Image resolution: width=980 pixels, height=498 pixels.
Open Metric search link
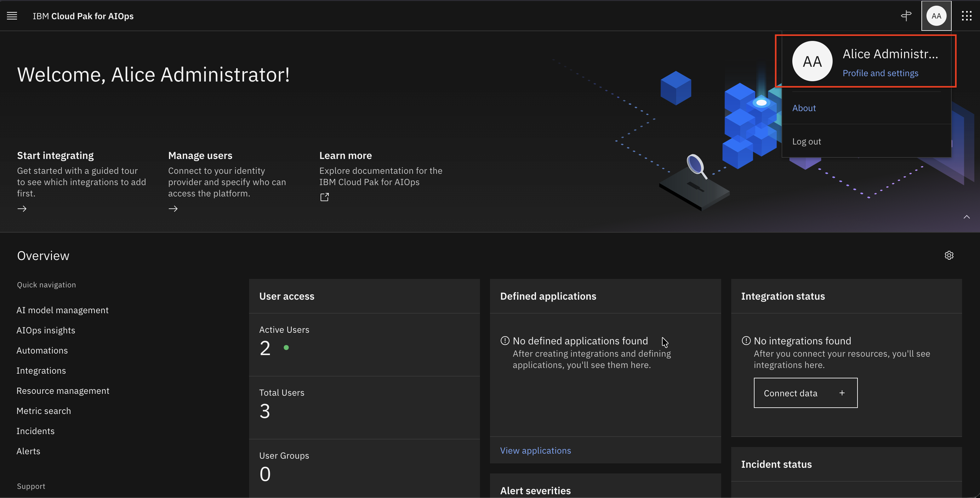click(43, 411)
